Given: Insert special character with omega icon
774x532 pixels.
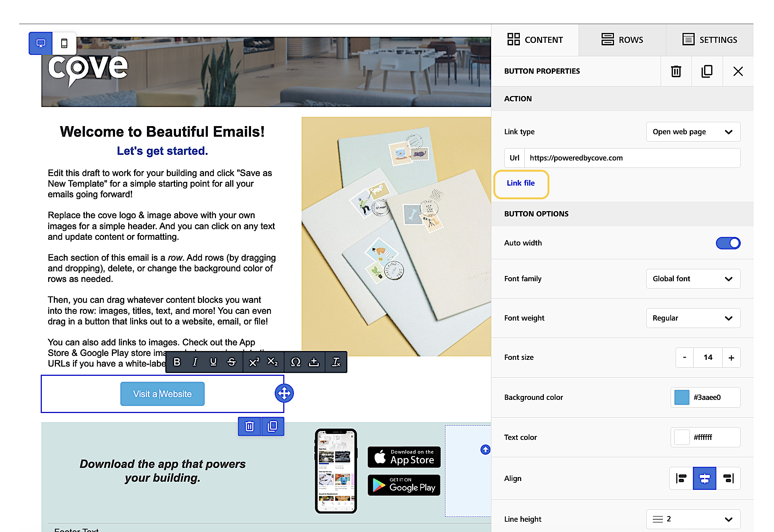Looking at the screenshot, I should click(x=295, y=362).
